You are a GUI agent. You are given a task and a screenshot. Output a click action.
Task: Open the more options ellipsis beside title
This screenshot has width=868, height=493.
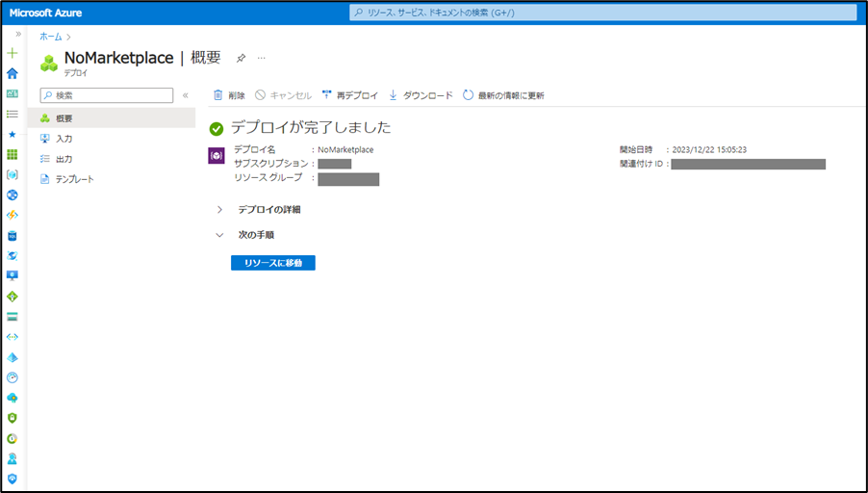click(x=262, y=58)
